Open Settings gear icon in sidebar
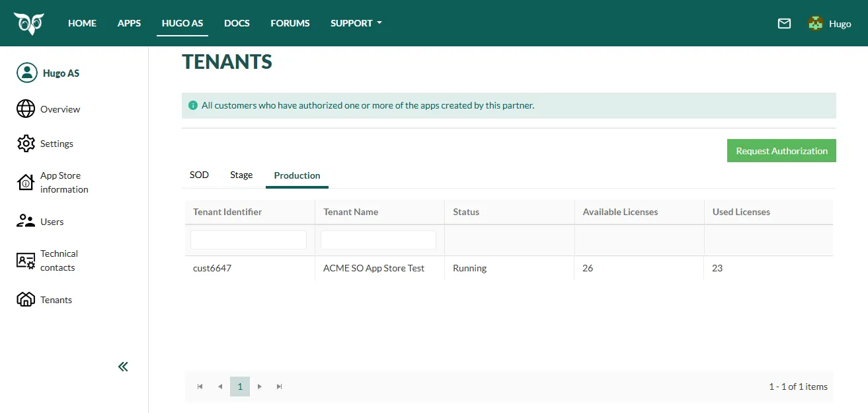Viewport: 868px width, 413px height. tap(26, 144)
